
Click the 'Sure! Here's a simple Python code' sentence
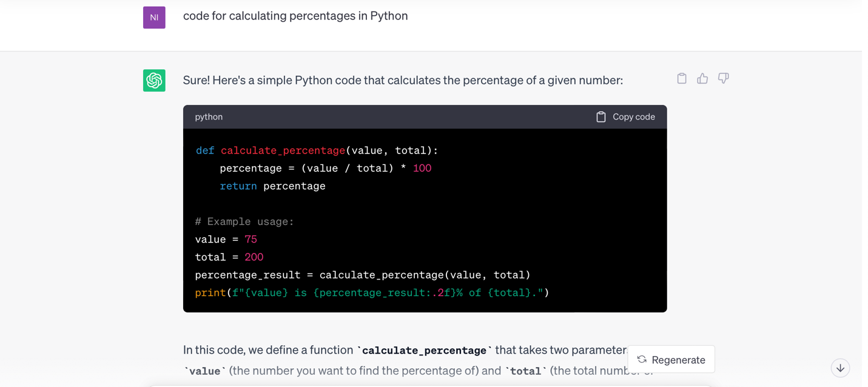point(403,80)
